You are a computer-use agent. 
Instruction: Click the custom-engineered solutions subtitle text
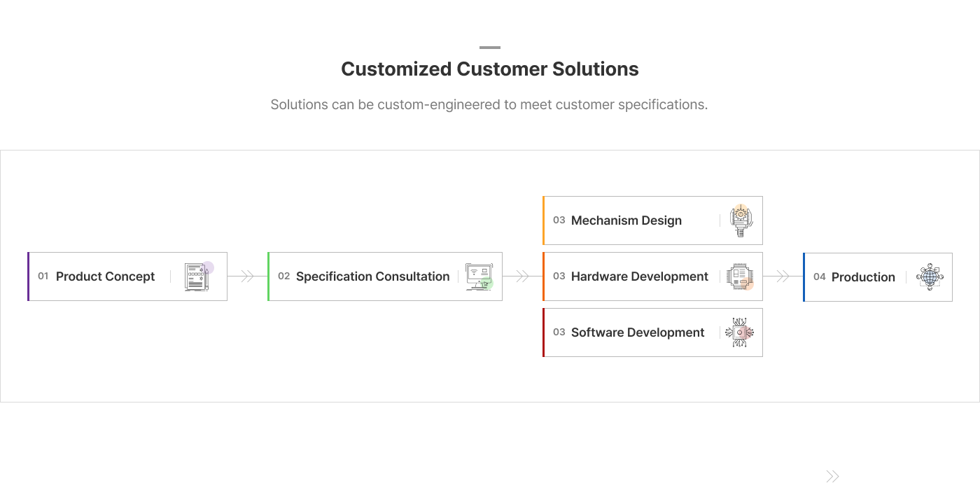pyautogui.click(x=489, y=105)
